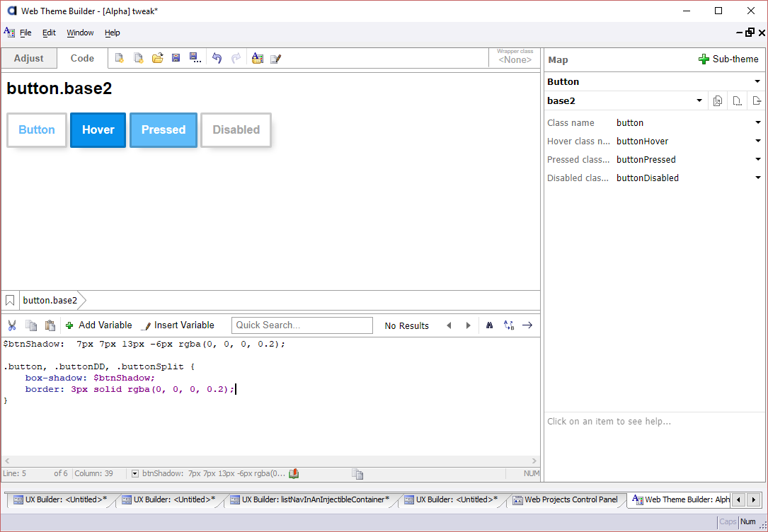Open the Window menu
Image resolution: width=768 pixels, height=532 pixels.
80,33
